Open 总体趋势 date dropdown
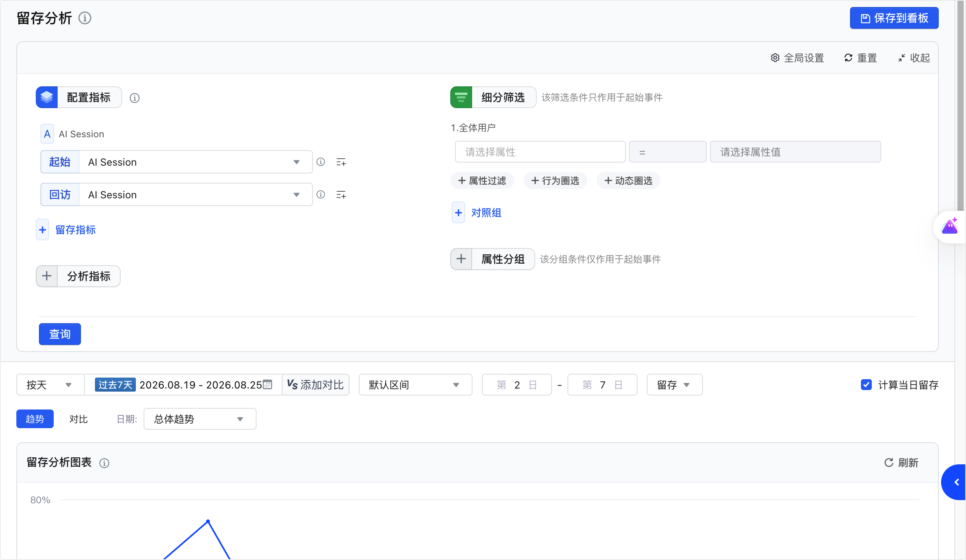 click(x=200, y=419)
